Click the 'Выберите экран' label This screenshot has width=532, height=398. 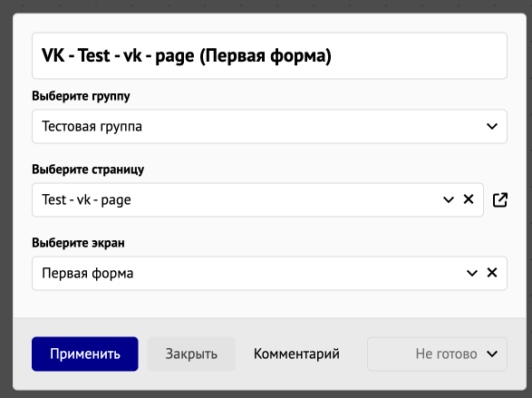pyautogui.click(x=78, y=243)
